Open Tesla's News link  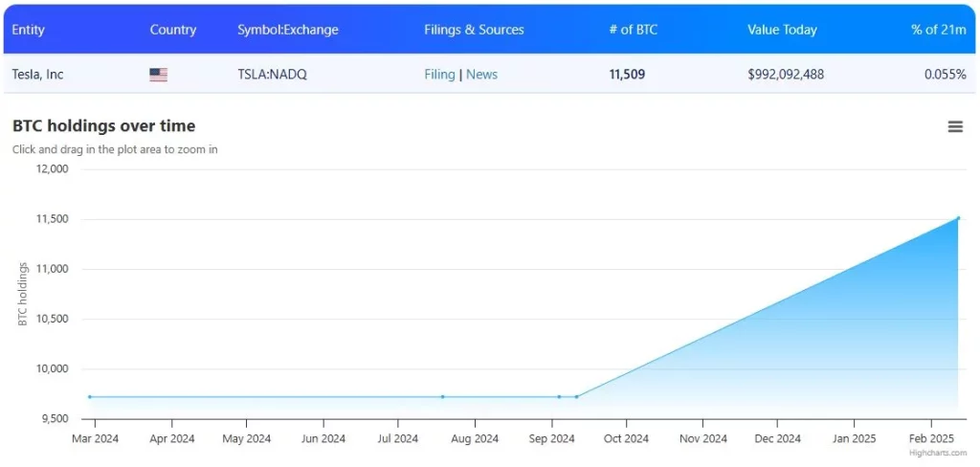482,75
